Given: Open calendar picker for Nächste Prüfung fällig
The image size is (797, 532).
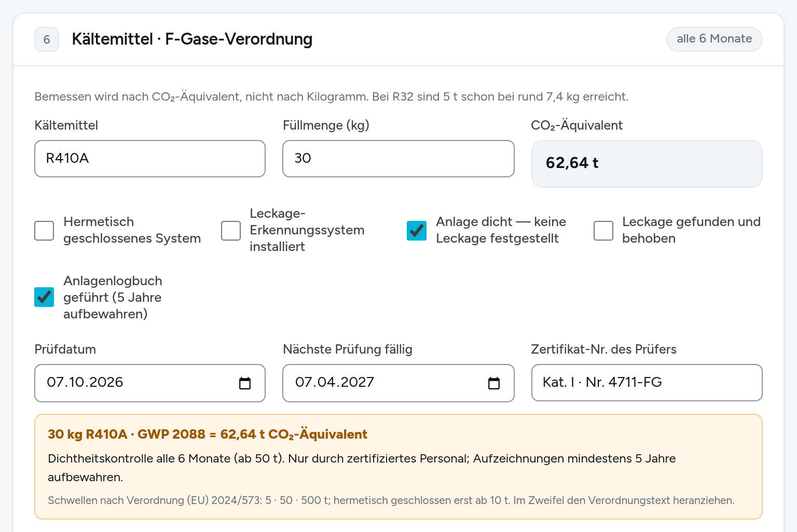Looking at the screenshot, I should tap(494, 383).
